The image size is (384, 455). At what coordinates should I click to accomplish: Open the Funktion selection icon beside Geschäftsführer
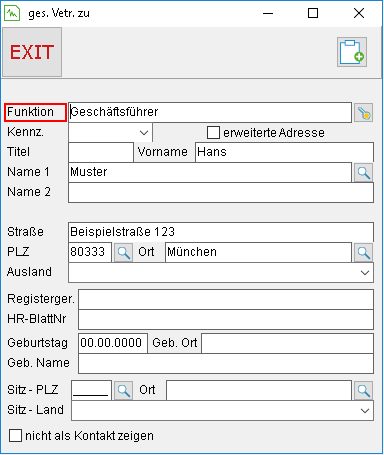(363, 113)
